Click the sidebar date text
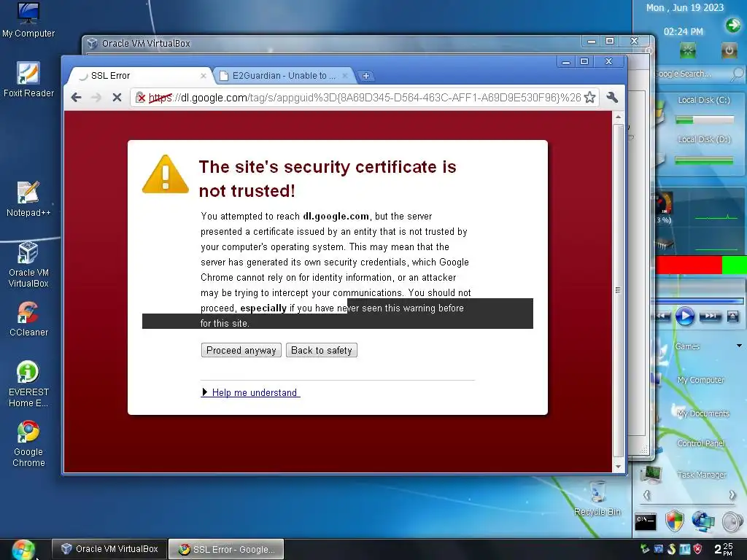Viewport: 747px width, 560px height. pyautogui.click(x=684, y=7)
